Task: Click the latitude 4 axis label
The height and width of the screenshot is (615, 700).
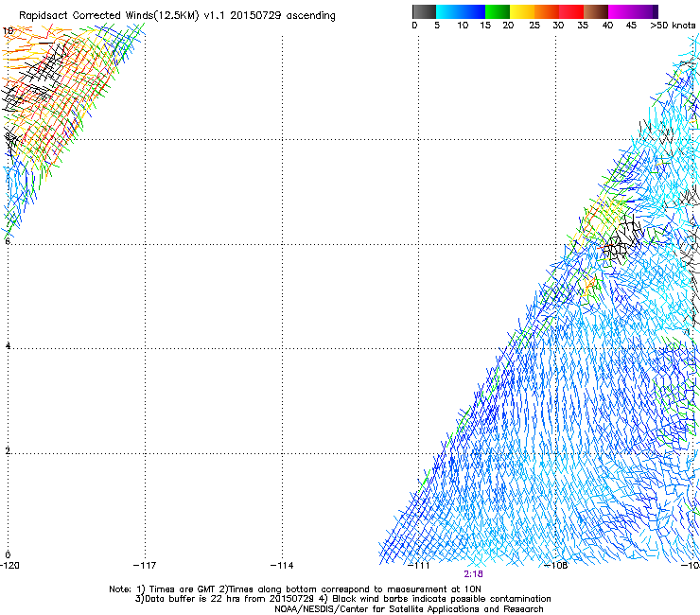Action: coord(8,345)
